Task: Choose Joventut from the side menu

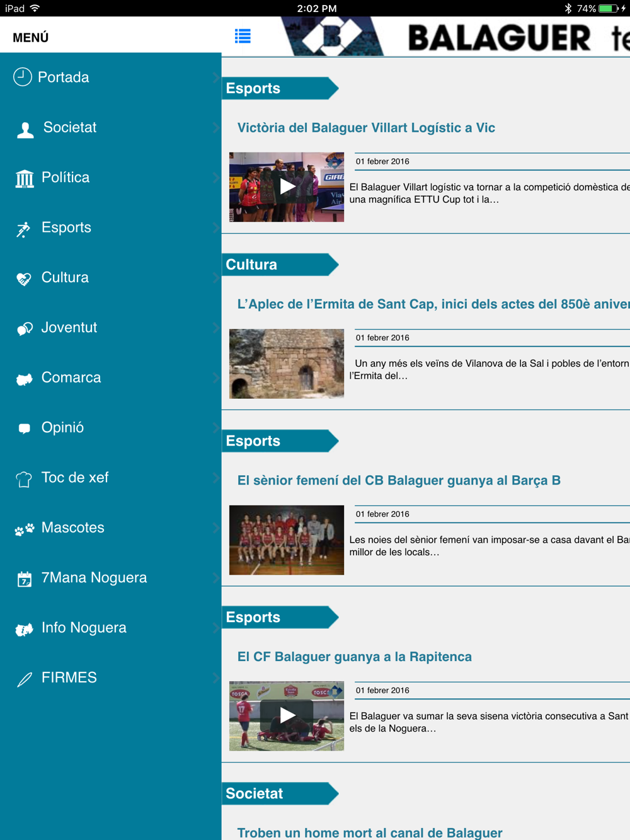Action: point(110,328)
